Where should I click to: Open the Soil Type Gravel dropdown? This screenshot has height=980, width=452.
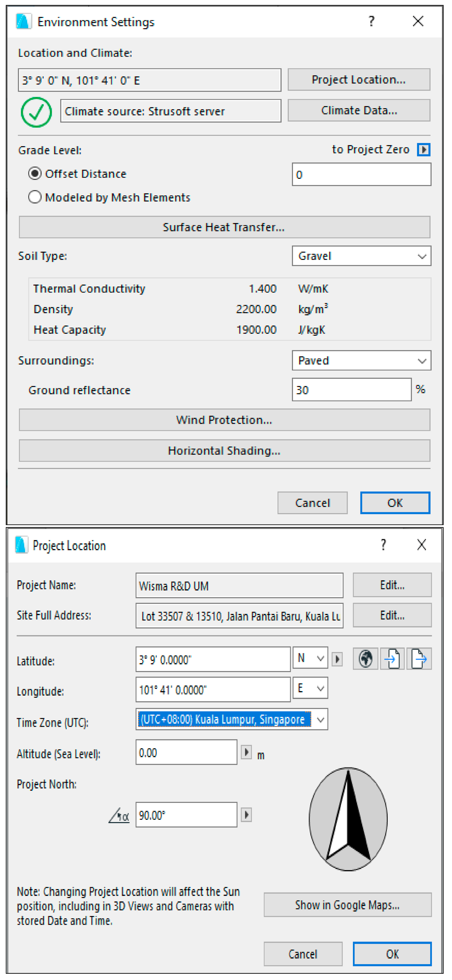[361, 256]
